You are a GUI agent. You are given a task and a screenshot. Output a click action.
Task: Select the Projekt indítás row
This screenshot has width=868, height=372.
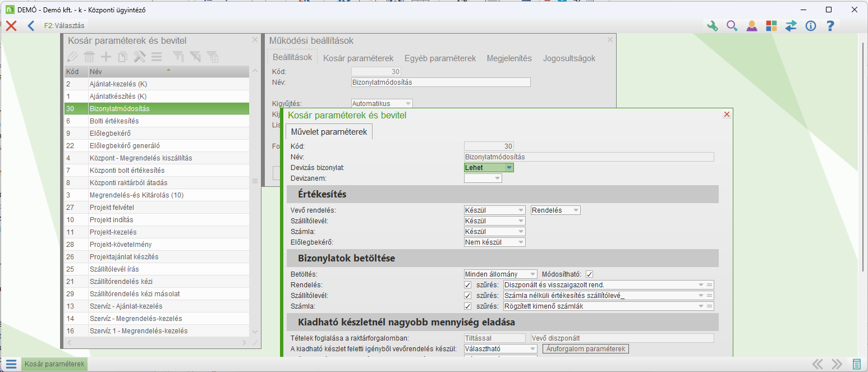pyautogui.click(x=157, y=219)
